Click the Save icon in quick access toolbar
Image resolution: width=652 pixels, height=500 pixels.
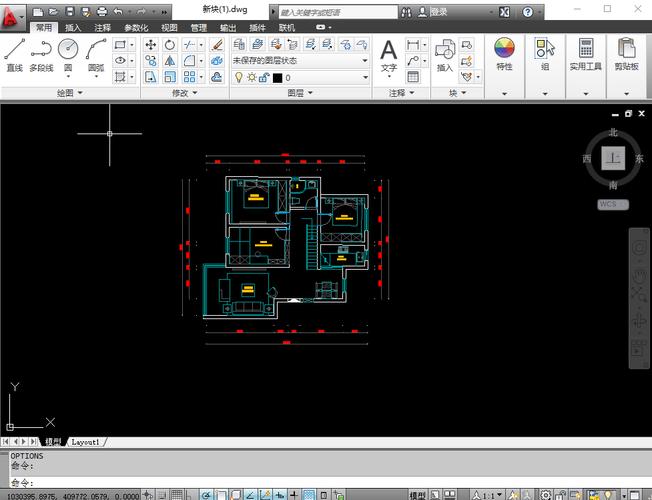[70, 12]
